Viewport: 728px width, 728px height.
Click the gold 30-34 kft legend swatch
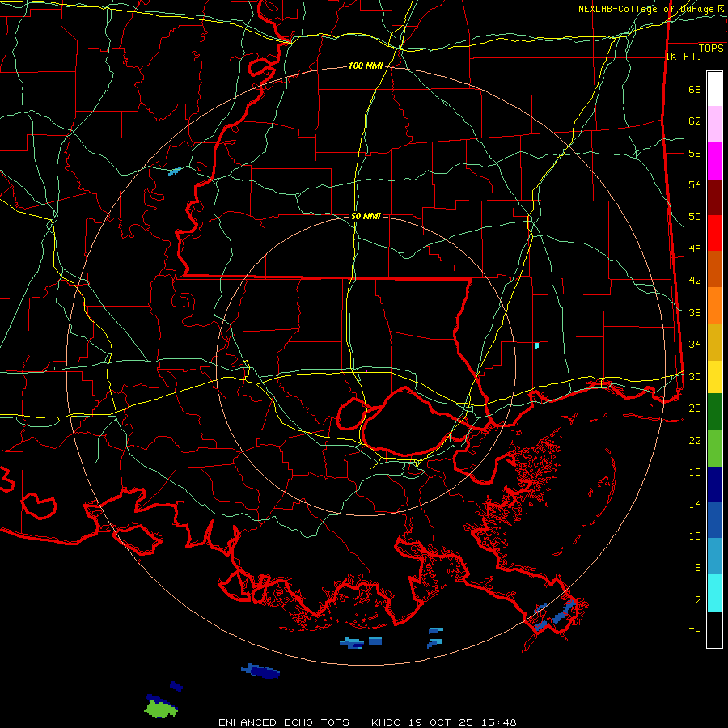click(714, 343)
